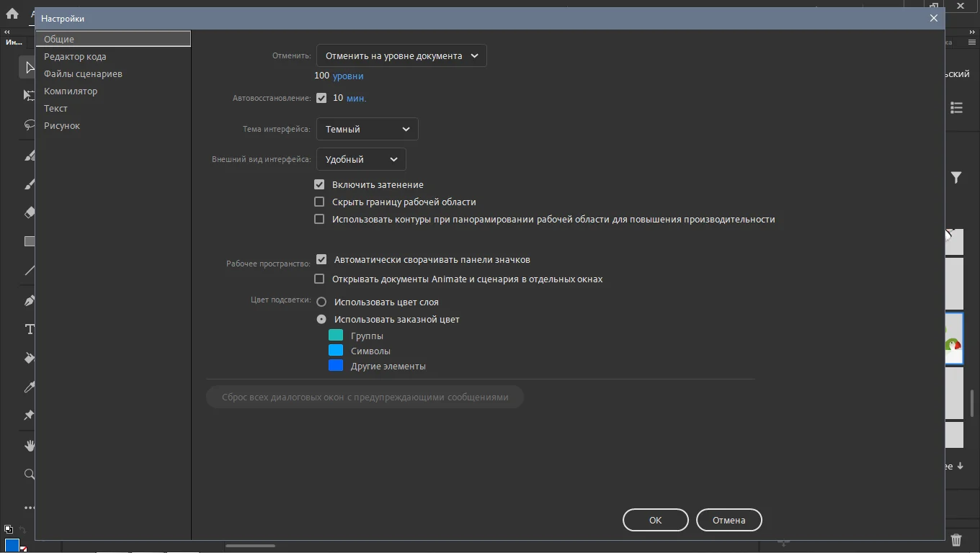Uncheck the Автовосстановление checkbox
This screenshot has height=553, width=980.
click(321, 98)
